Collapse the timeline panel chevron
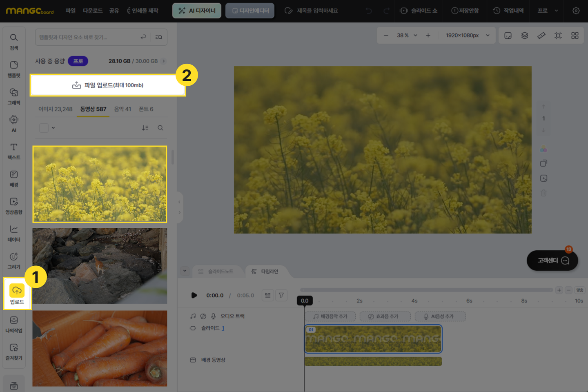 [185, 271]
